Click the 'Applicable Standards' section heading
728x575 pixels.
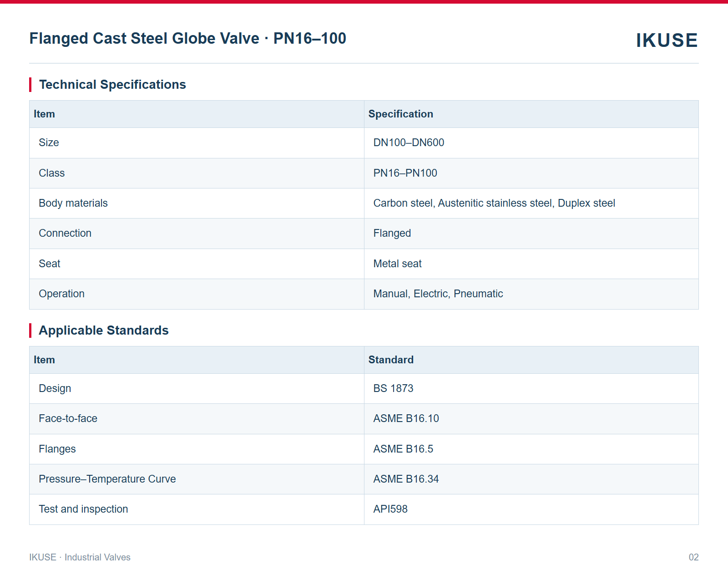coord(104,331)
